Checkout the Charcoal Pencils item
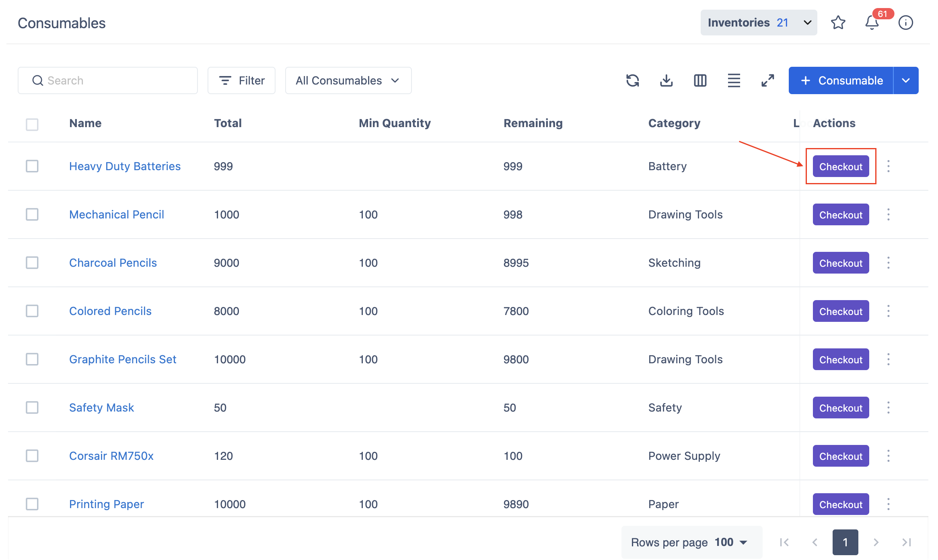This screenshot has width=938, height=560. coord(840,263)
